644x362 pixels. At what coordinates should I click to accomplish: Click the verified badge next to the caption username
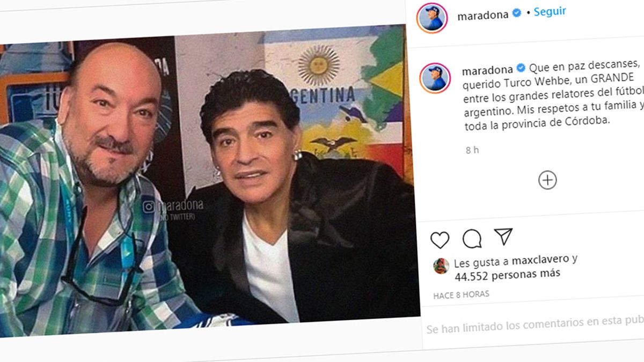[521, 68]
